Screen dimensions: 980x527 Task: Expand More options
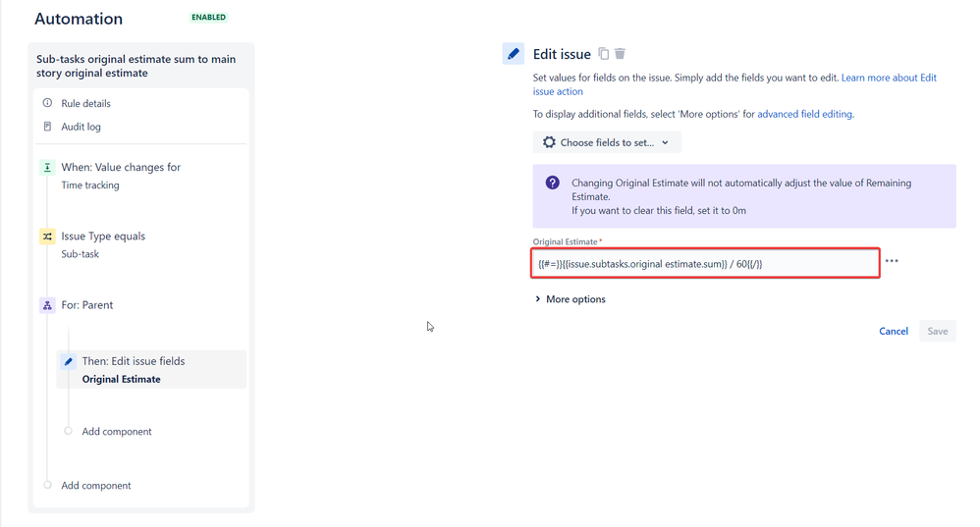pyautogui.click(x=570, y=299)
